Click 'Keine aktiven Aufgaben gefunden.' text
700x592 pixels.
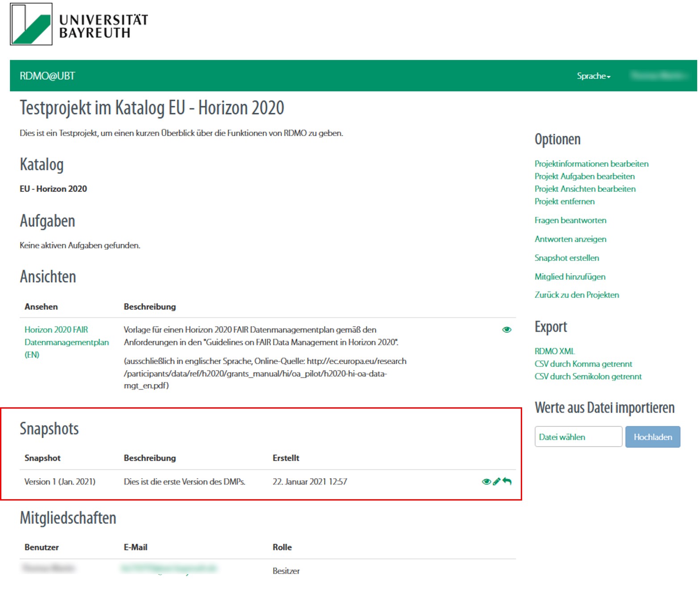click(x=80, y=245)
